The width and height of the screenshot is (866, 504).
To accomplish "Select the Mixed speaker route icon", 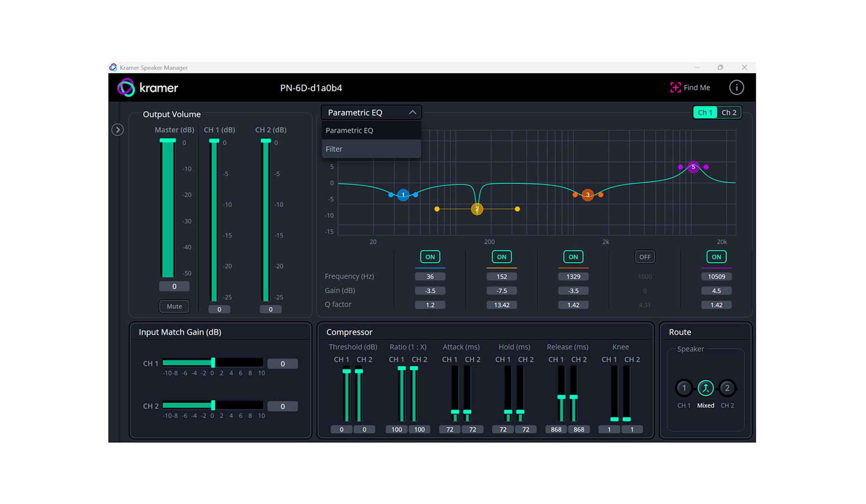I will coord(705,388).
